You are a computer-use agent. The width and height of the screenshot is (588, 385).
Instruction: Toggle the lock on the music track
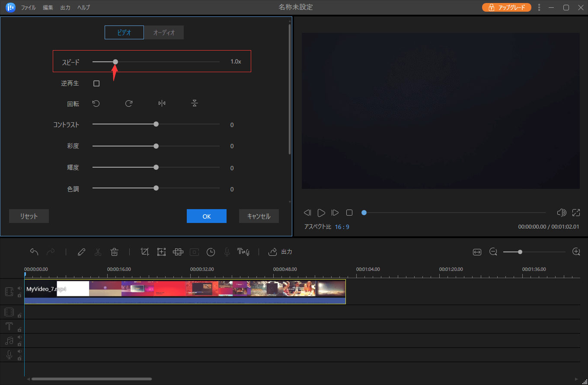pyautogui.click(x=19, y=344)
